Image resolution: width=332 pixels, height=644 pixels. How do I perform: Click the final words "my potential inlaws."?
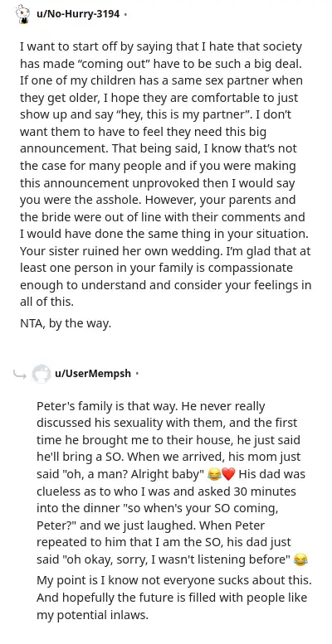tap(92, 615)
